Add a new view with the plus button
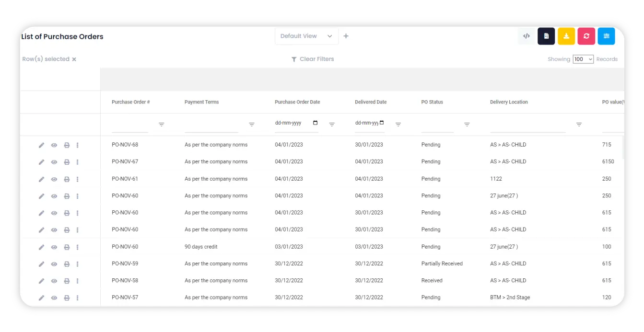The width and height of the screenshot is (644, 332). [x=346, y=35]
